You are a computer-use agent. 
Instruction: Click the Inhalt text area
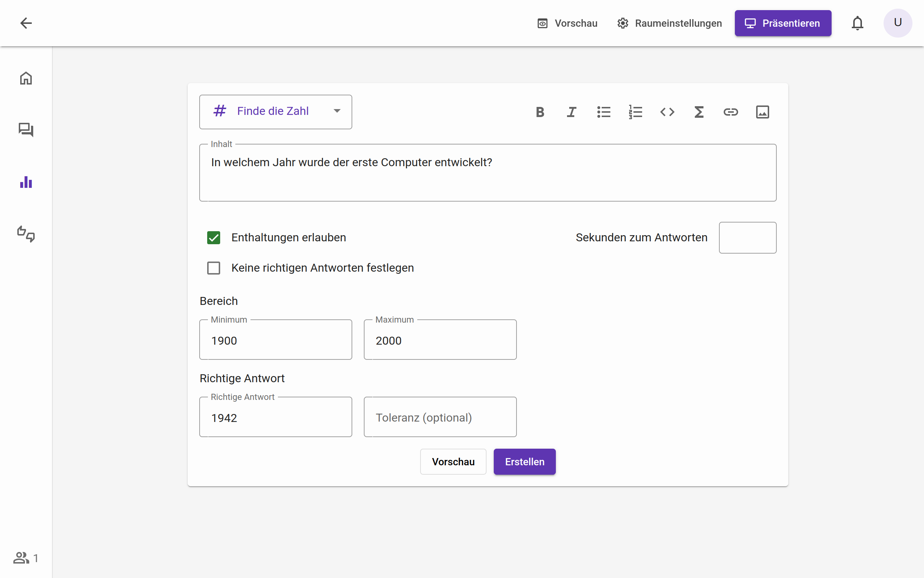point(488,172)
